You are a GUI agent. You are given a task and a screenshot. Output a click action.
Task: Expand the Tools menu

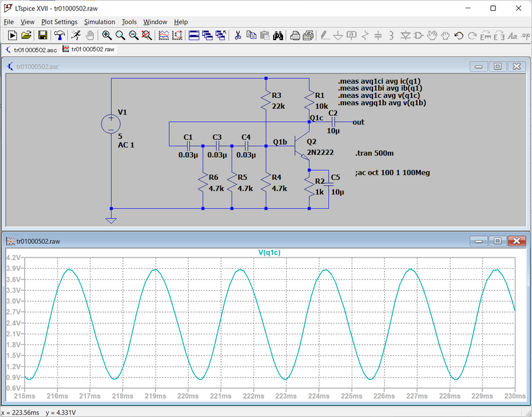coord(129,22)
